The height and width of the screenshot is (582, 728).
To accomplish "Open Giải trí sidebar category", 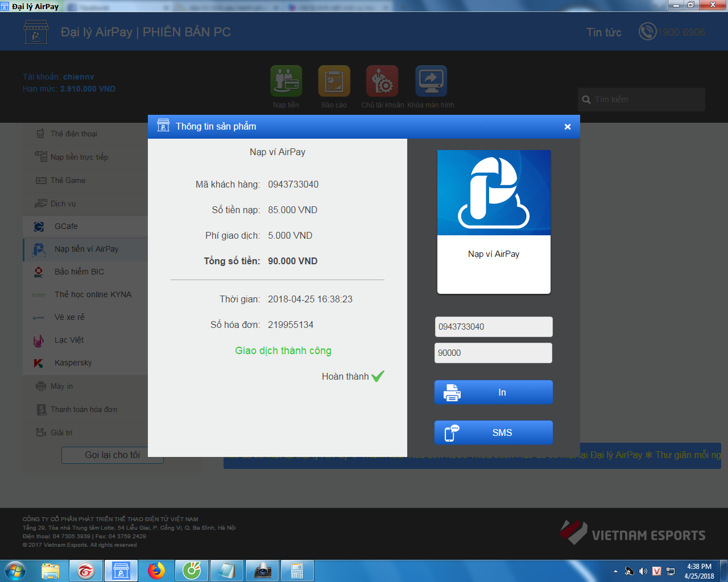I will [x=85, y=433].
